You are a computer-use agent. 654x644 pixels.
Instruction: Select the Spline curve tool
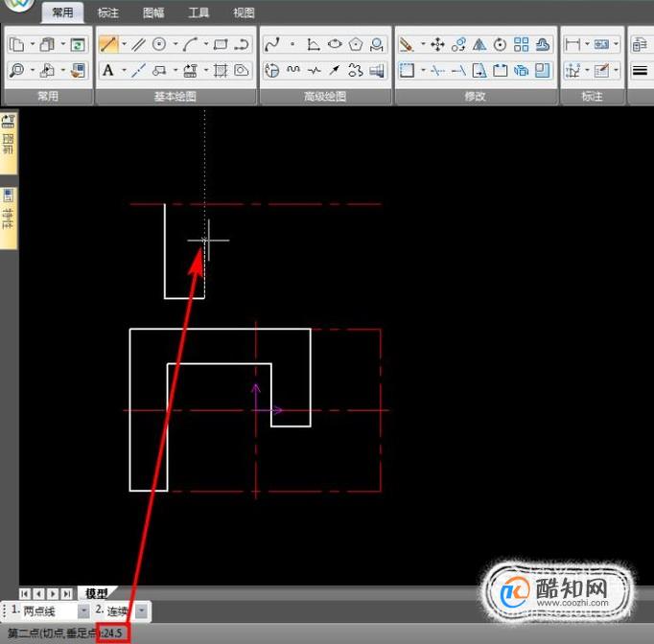(x=272, y=44)
